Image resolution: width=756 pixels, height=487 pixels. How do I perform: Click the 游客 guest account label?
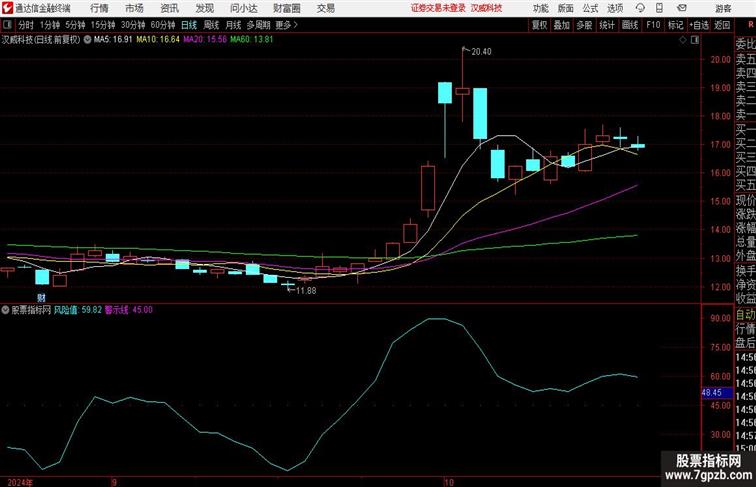(x=723, y=9)
